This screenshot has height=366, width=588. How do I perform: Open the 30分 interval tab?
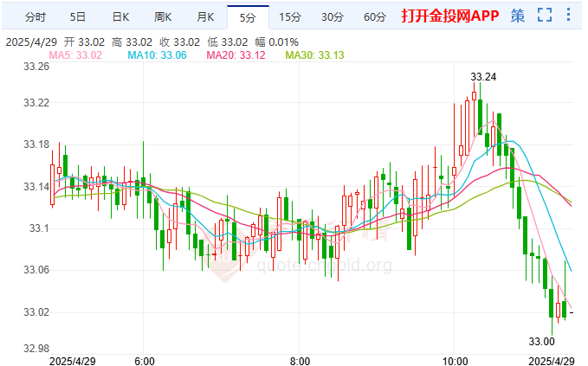(333, 16)
